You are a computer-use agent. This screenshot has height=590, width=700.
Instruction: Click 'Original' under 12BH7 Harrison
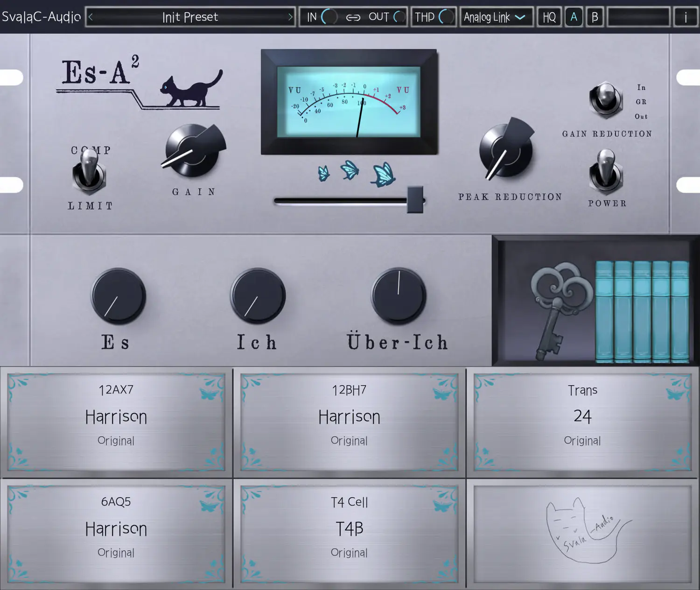pyautogui.click(x=349, y=441)
